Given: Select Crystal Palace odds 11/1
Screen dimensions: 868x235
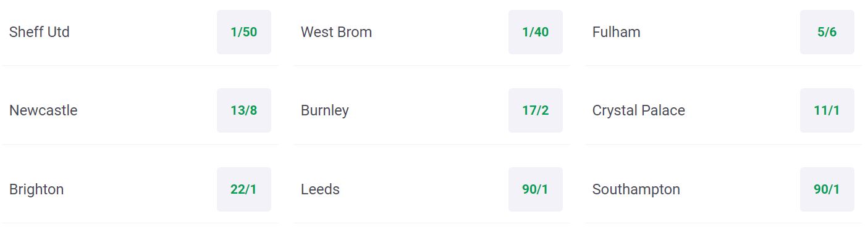Looking at the screenshot, I should point(827,110).
